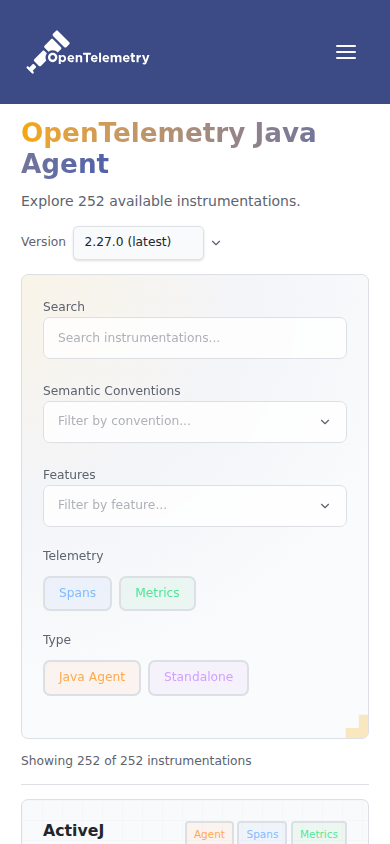Screen dimensions: 390x844
Task: Focus the Search instrumentations input field
Action: coord(195,338)
